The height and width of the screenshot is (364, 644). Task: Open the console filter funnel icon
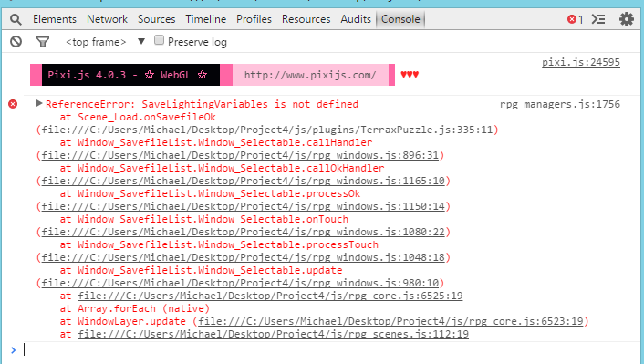tap(43, 42)
